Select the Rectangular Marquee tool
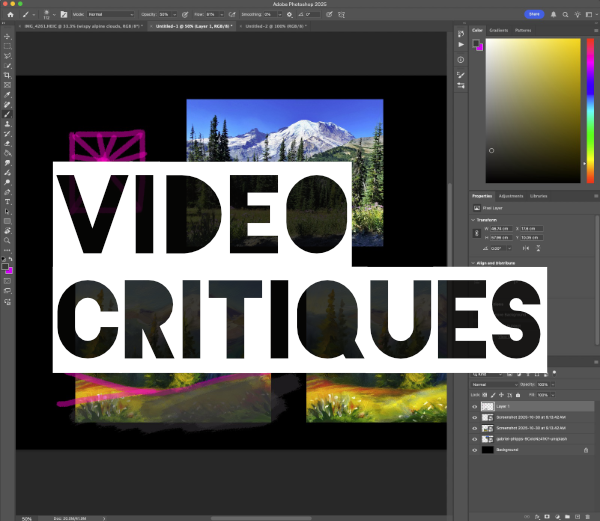This screenshot has height=521, width=600. click(7, 46)
